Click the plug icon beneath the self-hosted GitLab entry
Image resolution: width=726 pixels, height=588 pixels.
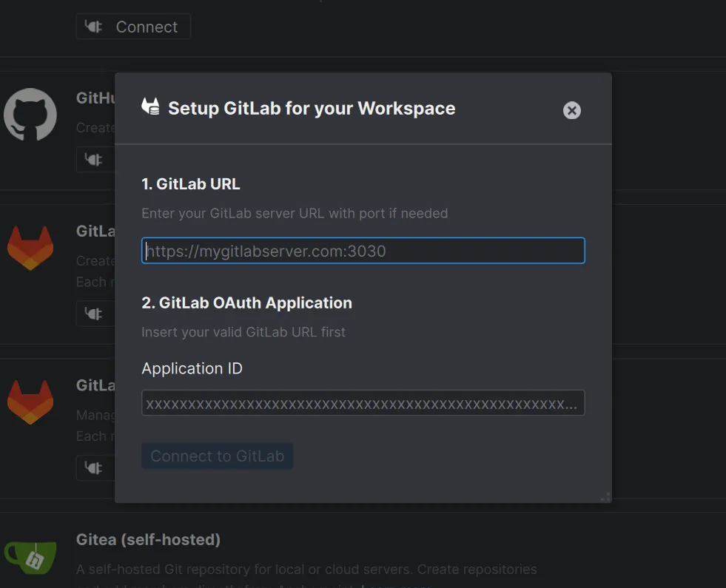tap(93, 467)
